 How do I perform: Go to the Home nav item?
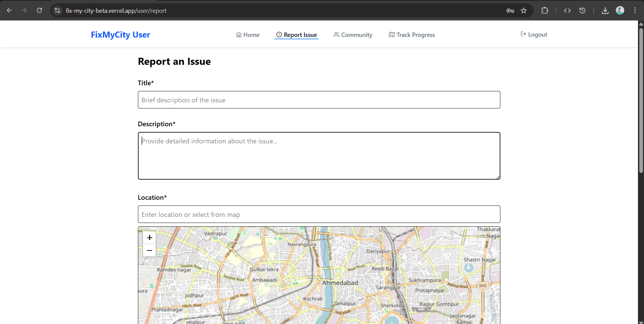point(248,35)
